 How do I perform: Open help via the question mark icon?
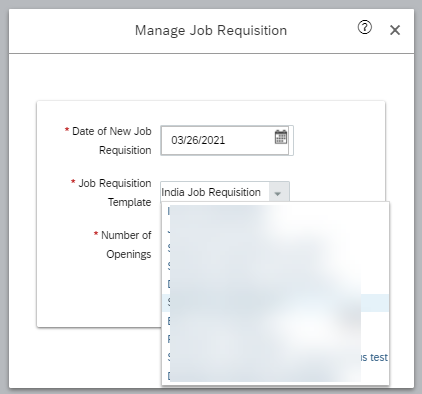point(365,27)
